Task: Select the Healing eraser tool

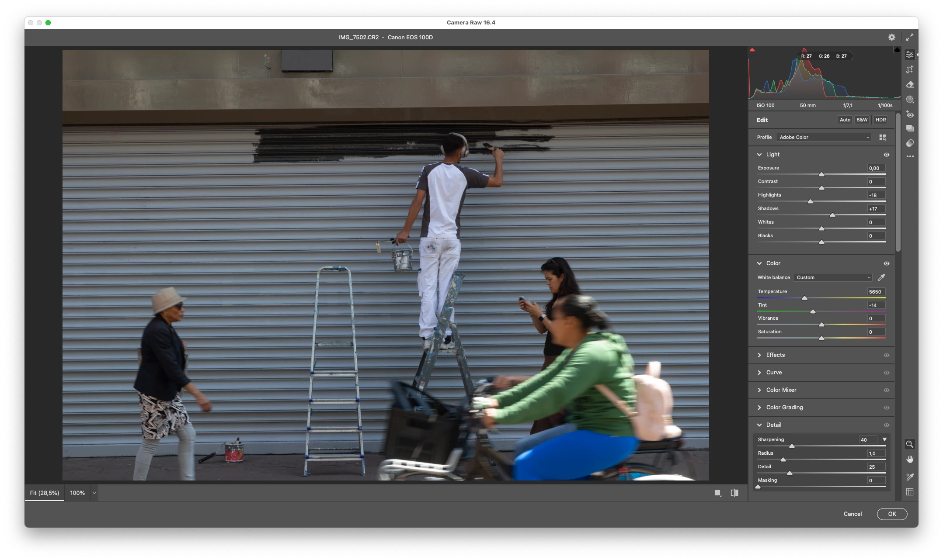Action: tap(910, 84)
